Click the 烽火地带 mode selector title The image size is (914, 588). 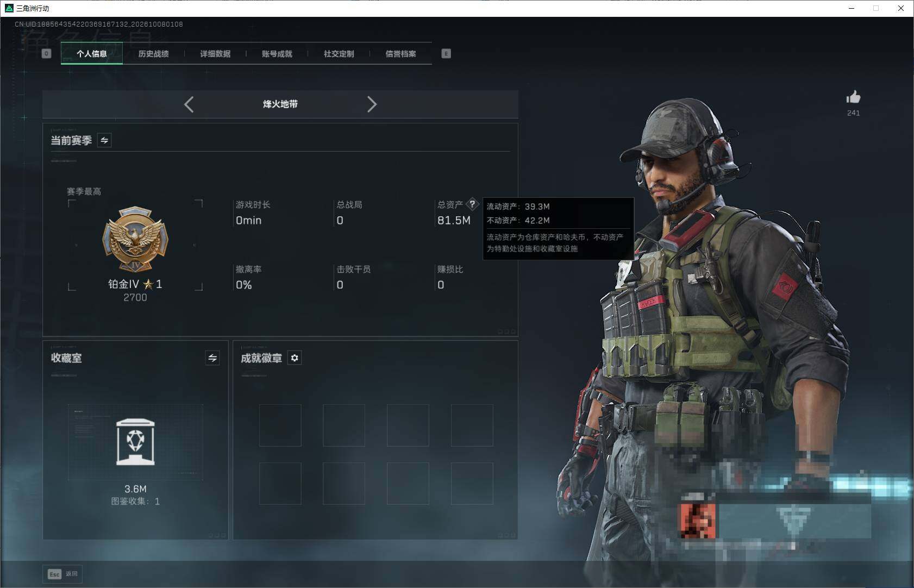point(280,104)
